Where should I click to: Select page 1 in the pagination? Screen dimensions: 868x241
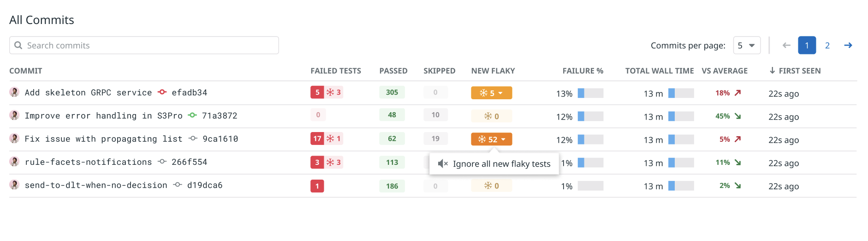(807, 45)
